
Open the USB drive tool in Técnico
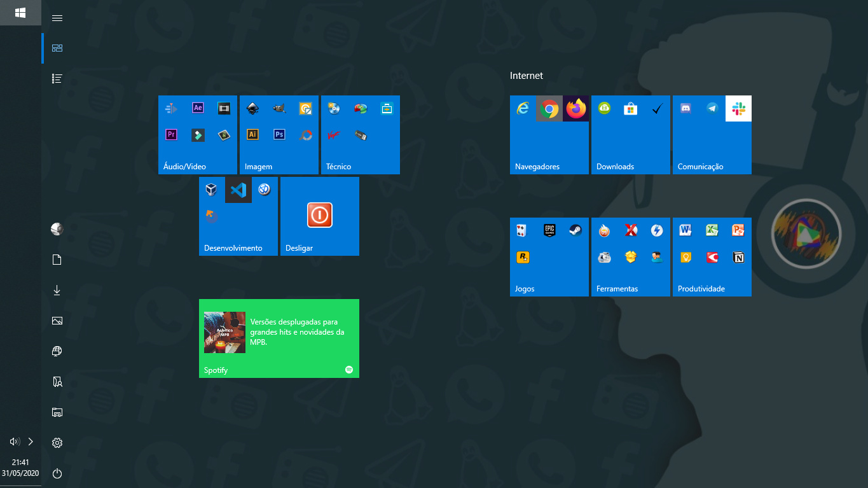pos(361,134)
